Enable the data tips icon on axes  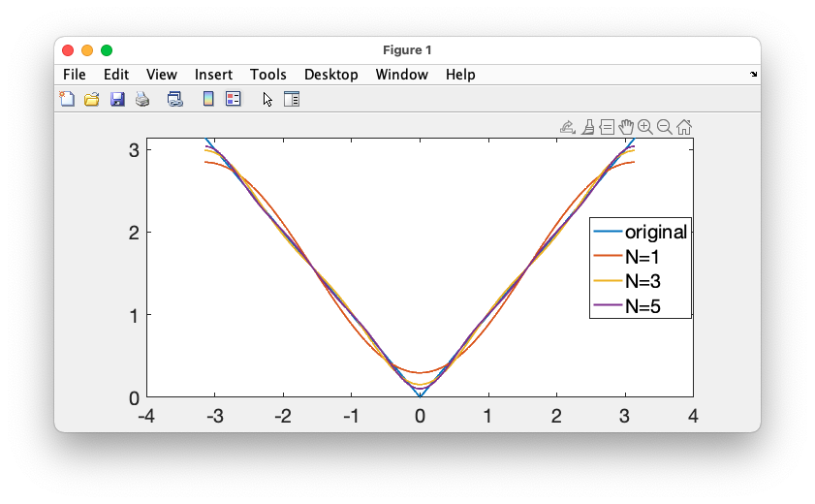(x=607, y=127)
